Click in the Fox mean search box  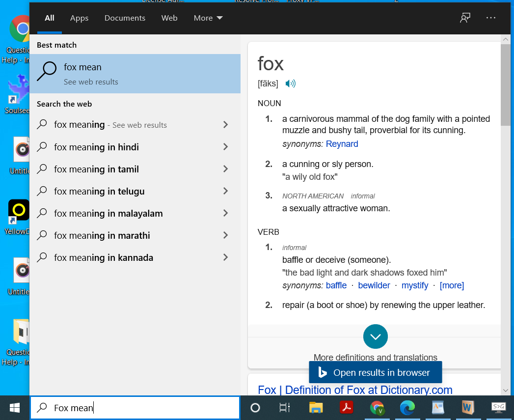(x=135, y=408)
